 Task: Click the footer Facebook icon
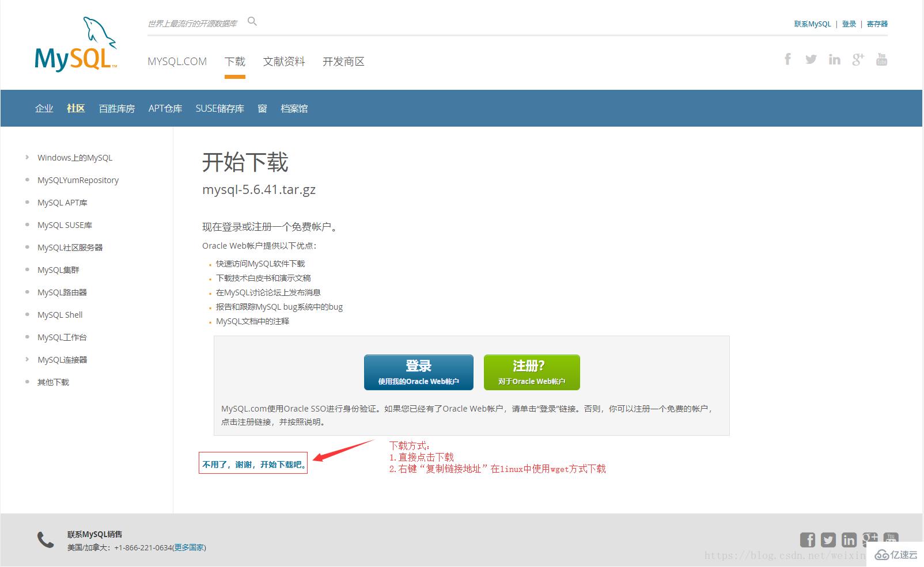[808, 539]
